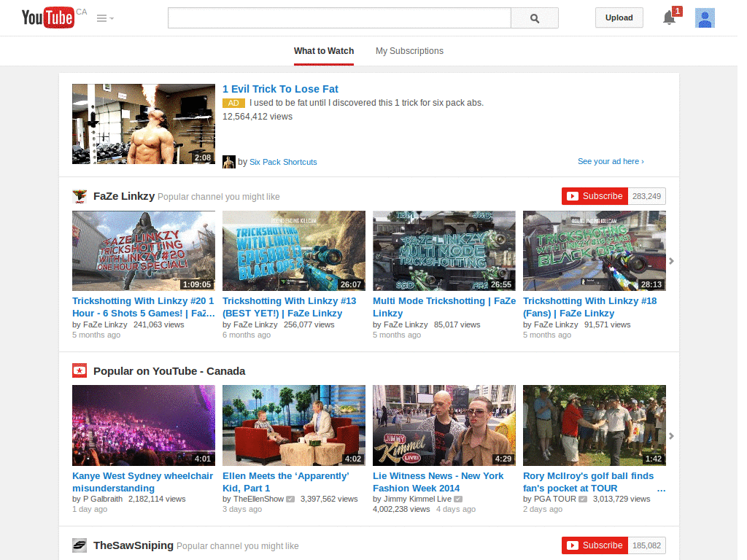Click FaZe Linkzy subscriber count 283,249

tap(646, 196)
